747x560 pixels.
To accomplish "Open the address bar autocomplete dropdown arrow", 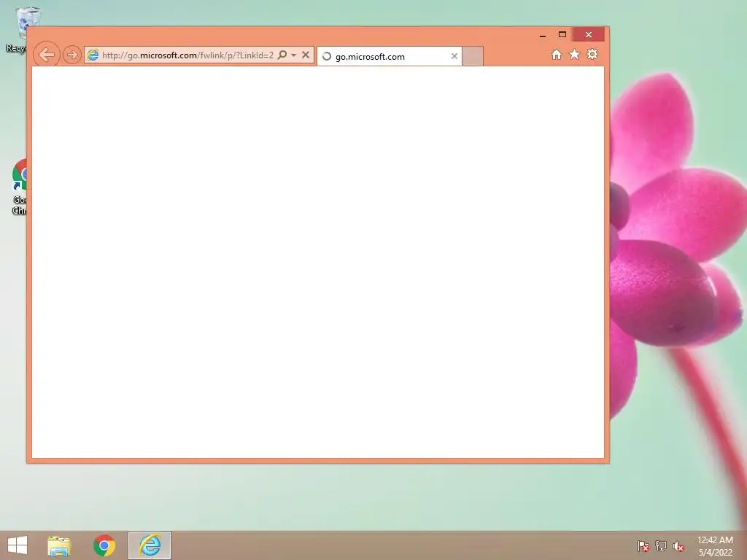I will coord(293,55).
